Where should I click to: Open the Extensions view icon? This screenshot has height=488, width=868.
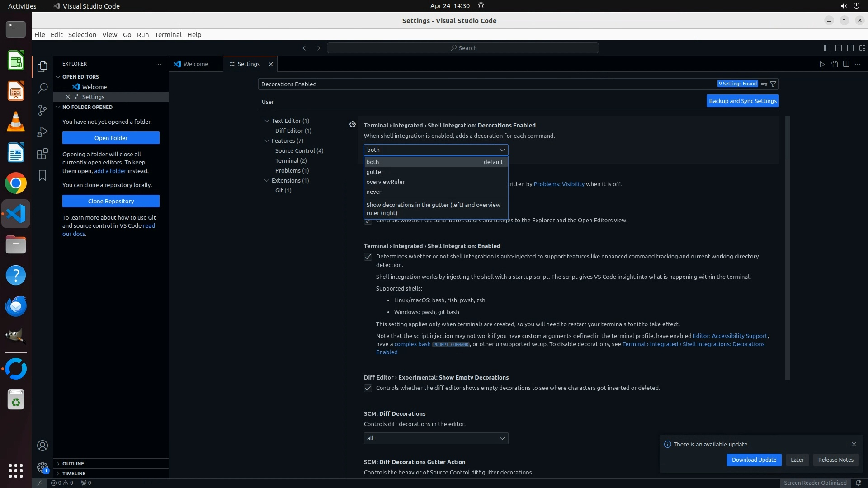pyautogui.click(x=42, y=154)
